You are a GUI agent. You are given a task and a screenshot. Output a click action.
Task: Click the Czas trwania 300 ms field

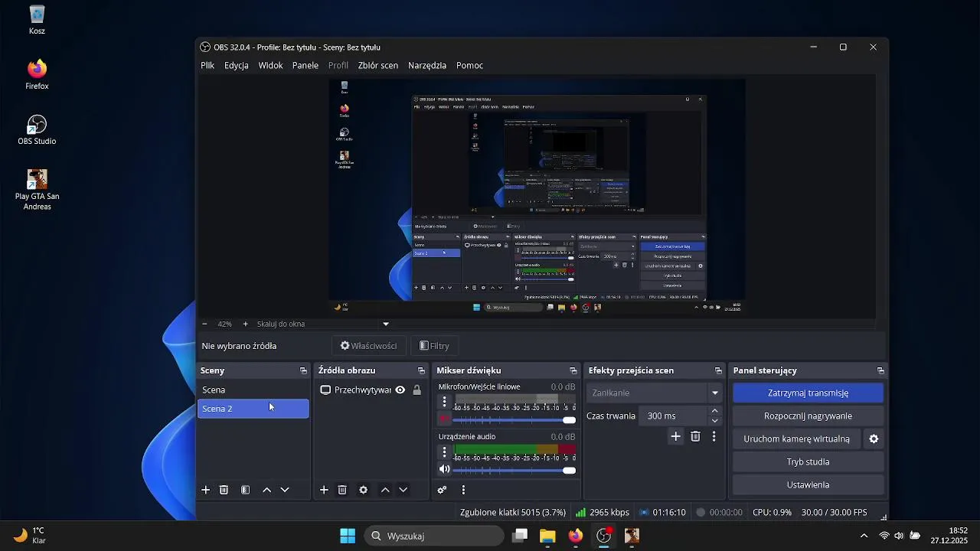[674, 416]
